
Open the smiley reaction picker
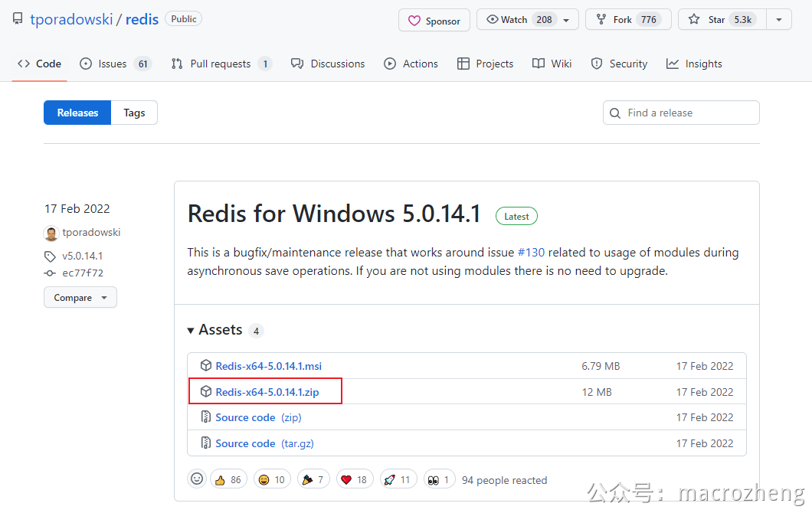197,479
